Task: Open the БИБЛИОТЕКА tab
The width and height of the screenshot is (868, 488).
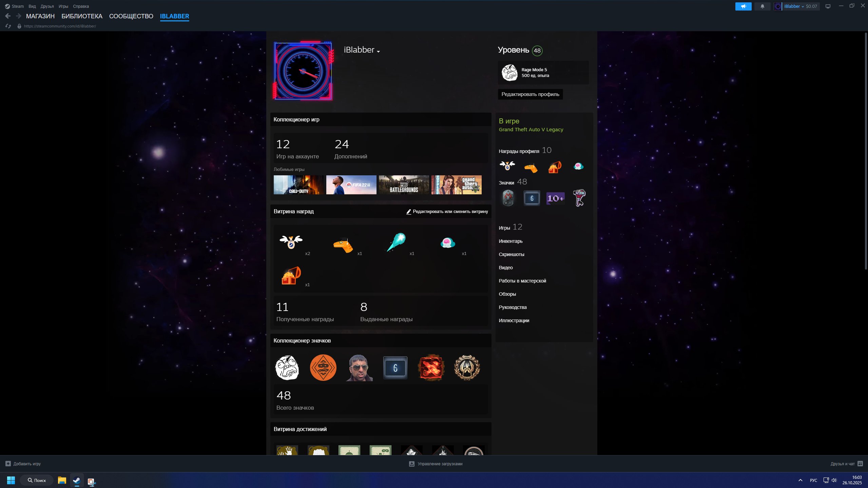Action: [x=82, y=16]
